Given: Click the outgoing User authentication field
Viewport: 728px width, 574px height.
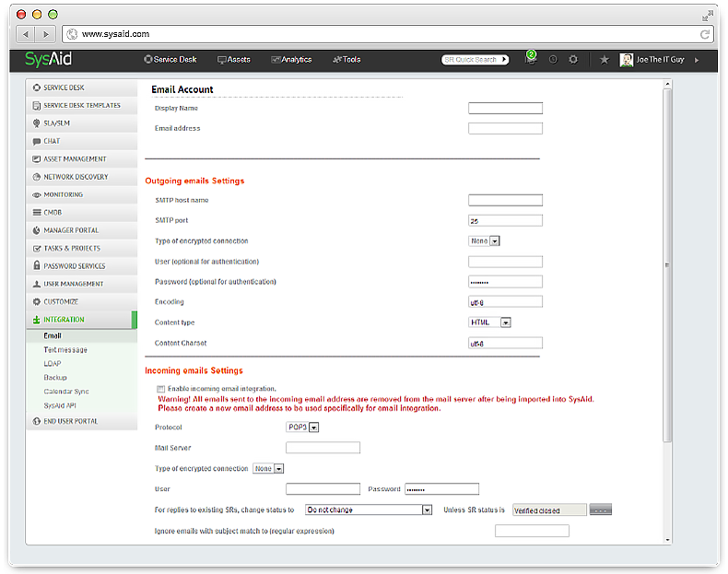Looking at the screenshot, I should (505, 262).
